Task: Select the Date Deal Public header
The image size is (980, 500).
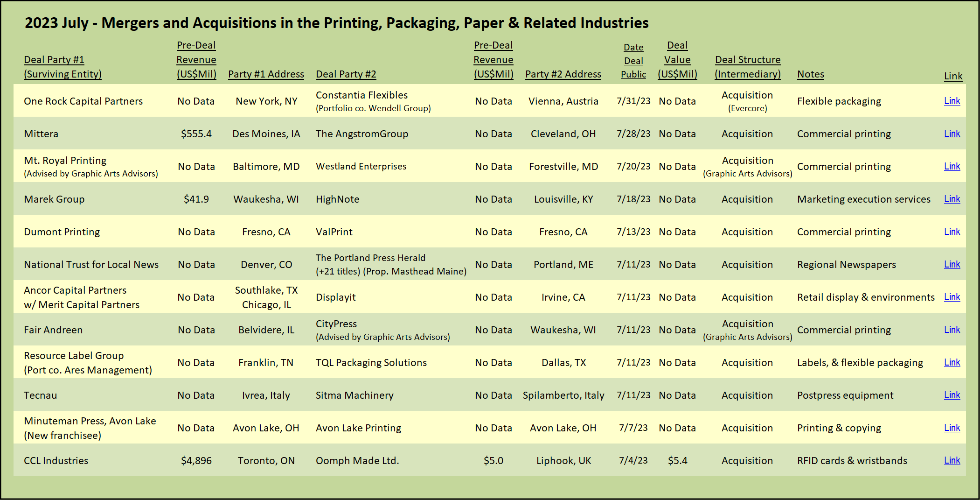Action: [633, 61]
